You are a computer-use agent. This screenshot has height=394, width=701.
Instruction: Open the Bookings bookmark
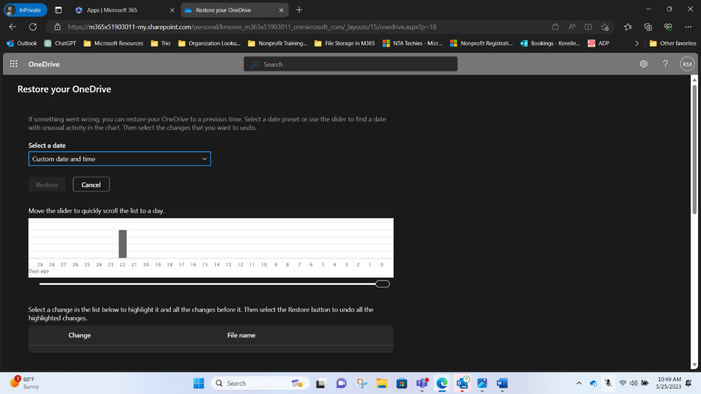pyautogui.click(x=550, y=43)
